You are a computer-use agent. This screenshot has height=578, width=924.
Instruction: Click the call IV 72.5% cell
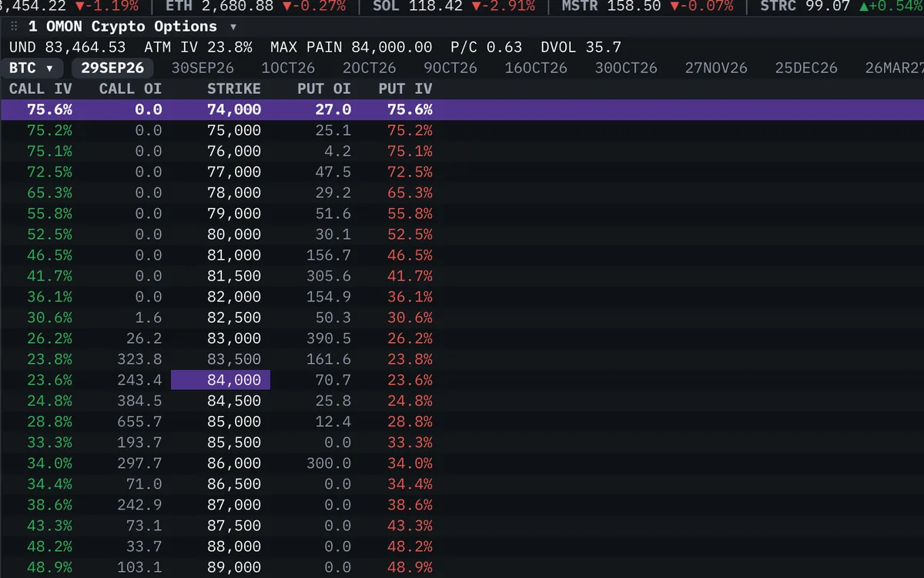tap(50, 172)
